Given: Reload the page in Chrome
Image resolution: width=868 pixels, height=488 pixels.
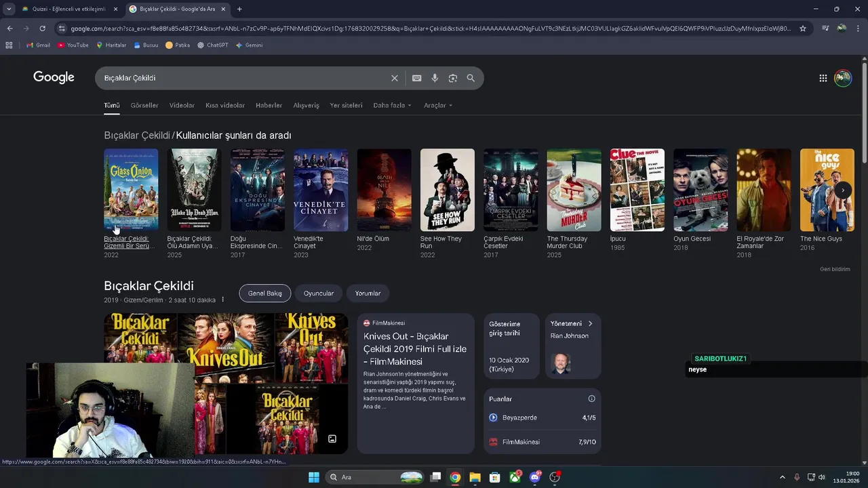Looking at the screenshot, I should (42, 28).
